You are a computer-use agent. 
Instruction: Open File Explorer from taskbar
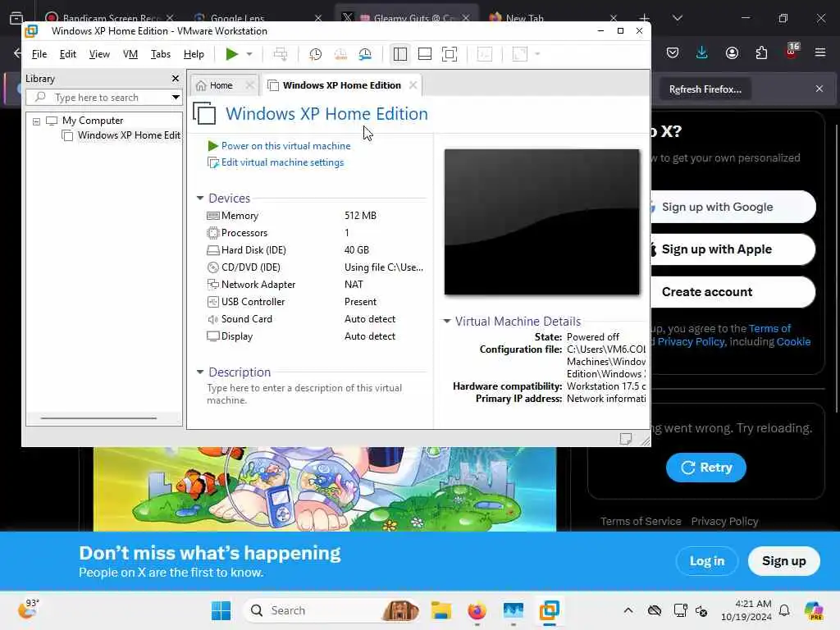click(x=441, y=610)
